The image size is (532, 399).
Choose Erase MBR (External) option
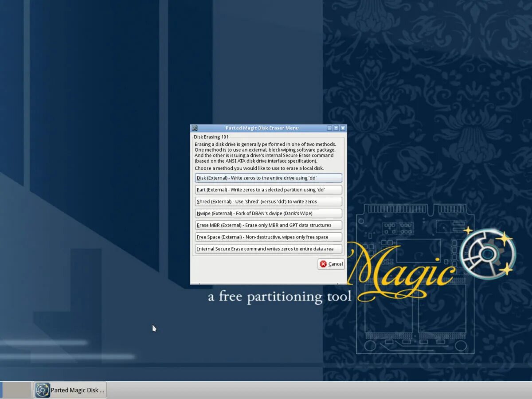(x=268, y=225)
